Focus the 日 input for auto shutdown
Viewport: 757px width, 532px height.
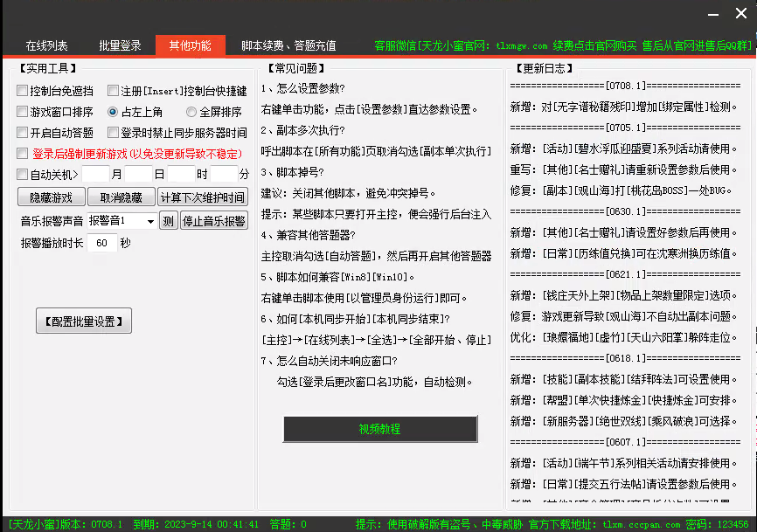tap(139, 174)
